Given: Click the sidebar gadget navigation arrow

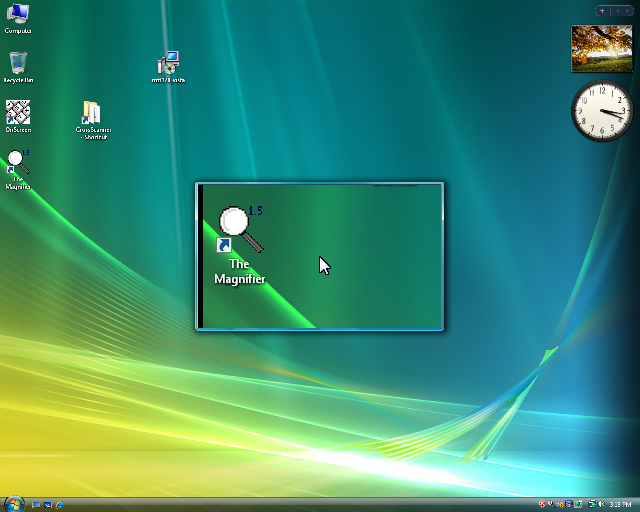Looking at the screenshot, I should click(624, 11).
